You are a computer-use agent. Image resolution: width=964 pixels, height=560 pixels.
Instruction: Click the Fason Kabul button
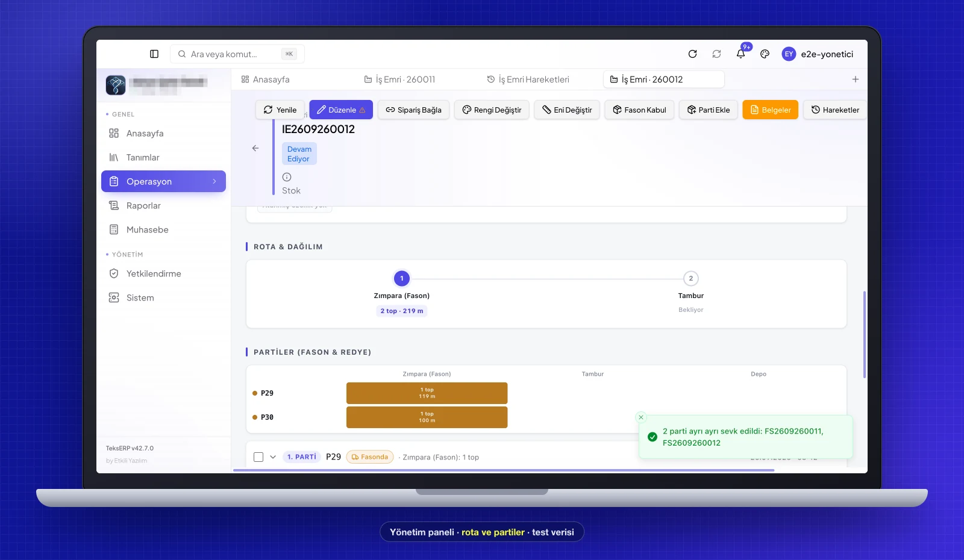(x=639, y=110)
